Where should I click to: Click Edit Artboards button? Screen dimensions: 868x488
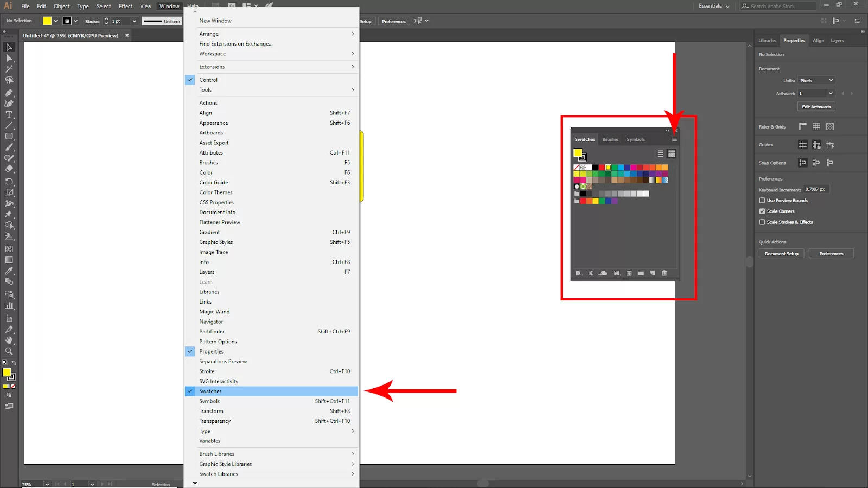point(816,107)
